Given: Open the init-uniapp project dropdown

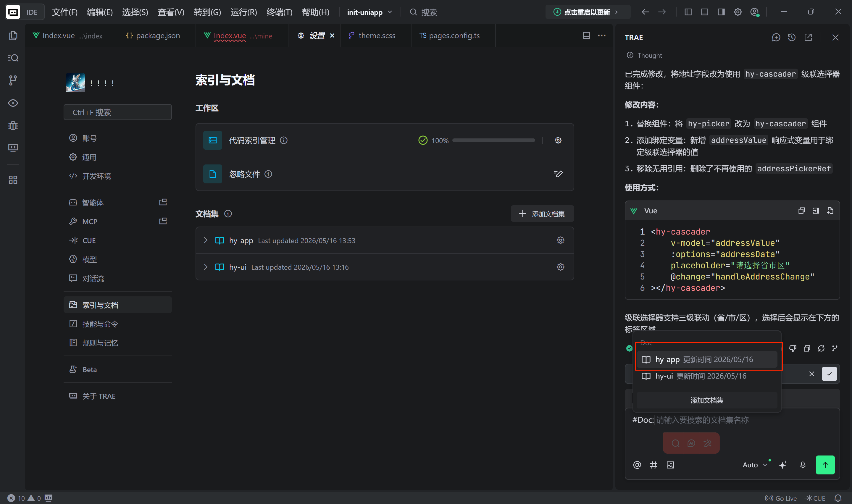Looking at the screenshot, I should [369, 12].
